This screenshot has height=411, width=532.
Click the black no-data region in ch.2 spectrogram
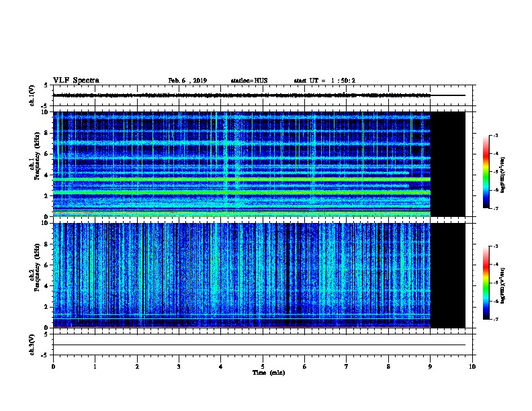(x=447, y=275)
